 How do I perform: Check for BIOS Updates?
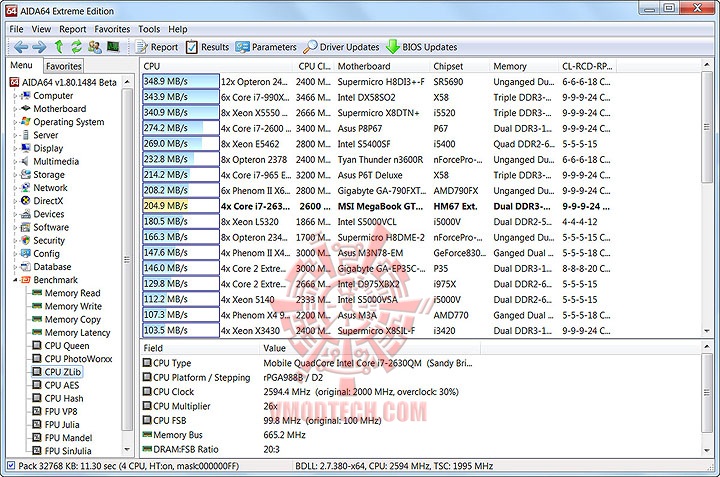click(x=422, y=47)
